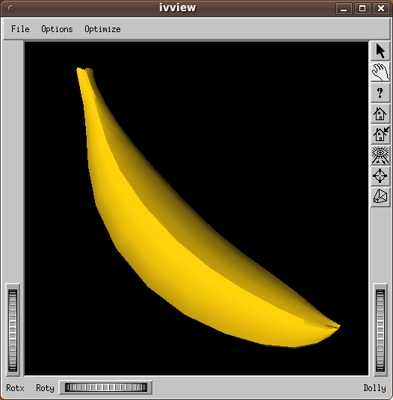
Task: Activate the hand view mode tool
Action: click(x=380, y=72)
